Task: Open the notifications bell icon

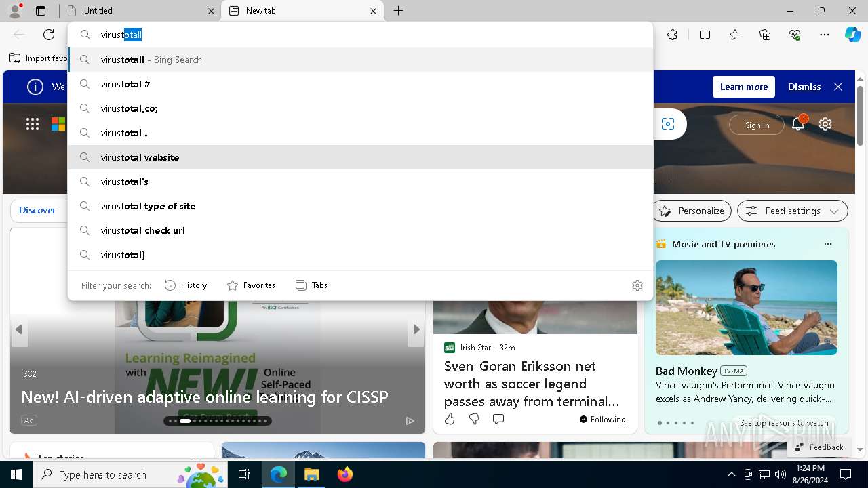Action: [798, 124]
